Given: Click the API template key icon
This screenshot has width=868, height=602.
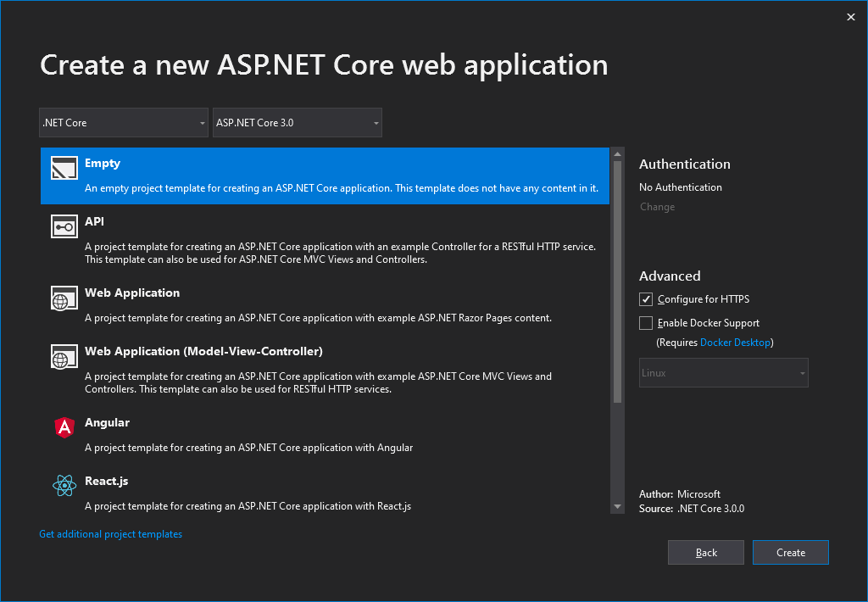Looking at the screenshot, I should tap(64, 226).
